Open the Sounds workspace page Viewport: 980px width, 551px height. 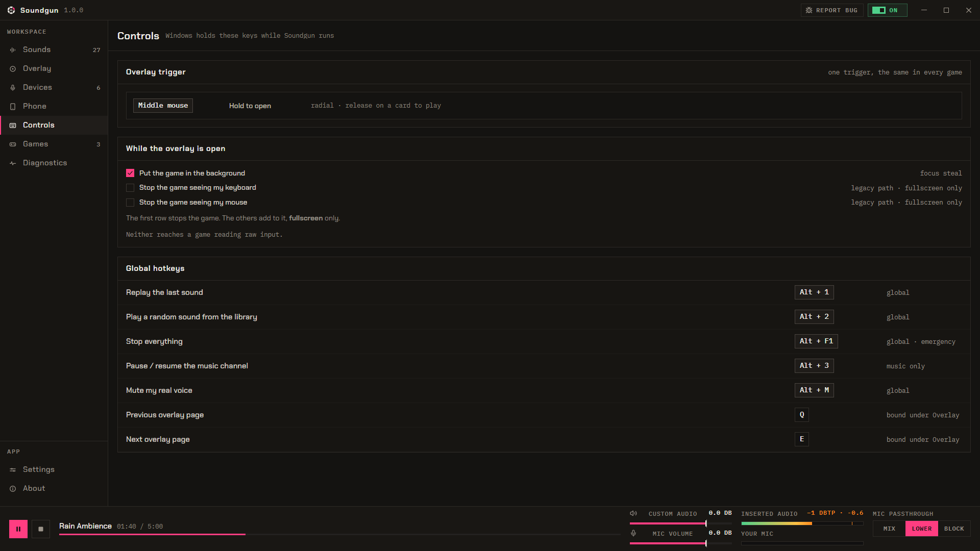(54, 49)
